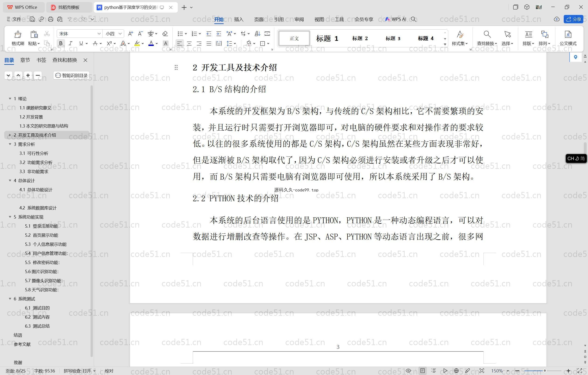Image resolution: width=588 pixels, height=375 pixels.
Task: Toggle Italic formatting
Action: pyautogui.click(x=70, y=43)
